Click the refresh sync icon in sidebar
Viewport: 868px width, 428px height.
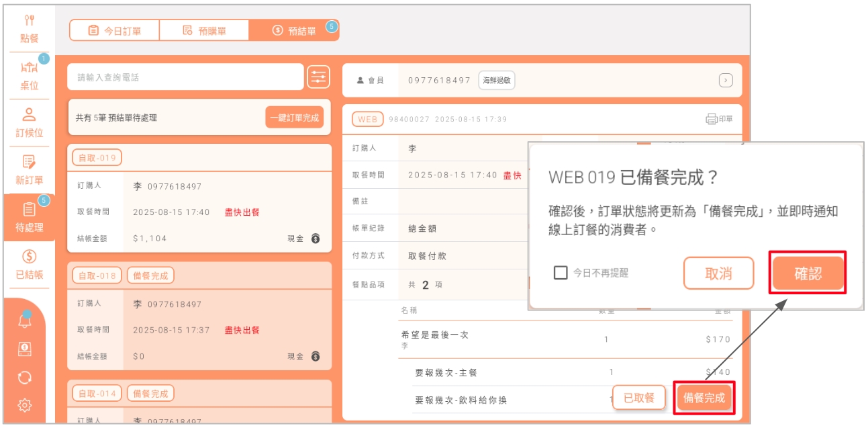click(x=25, y=377)
